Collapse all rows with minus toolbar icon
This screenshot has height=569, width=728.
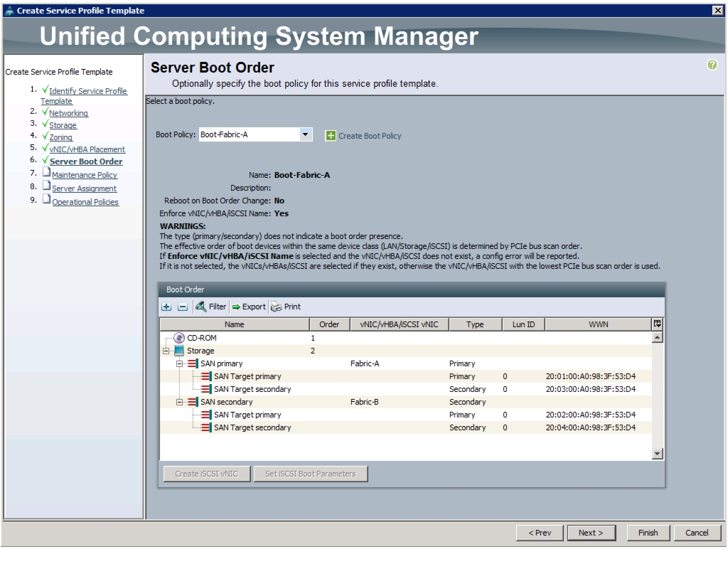[183, 307]
